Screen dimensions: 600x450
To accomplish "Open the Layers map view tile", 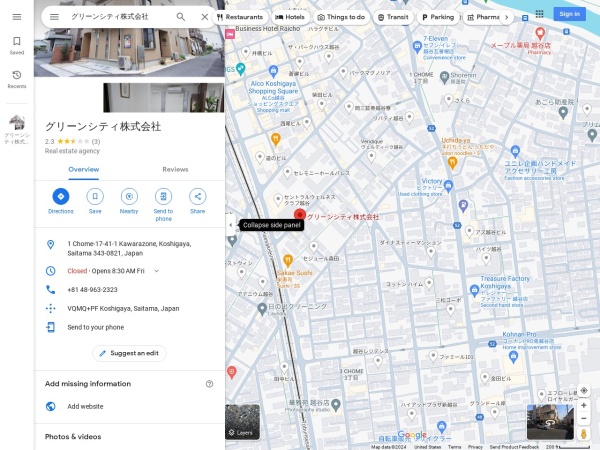I will (x=243, y=422).
